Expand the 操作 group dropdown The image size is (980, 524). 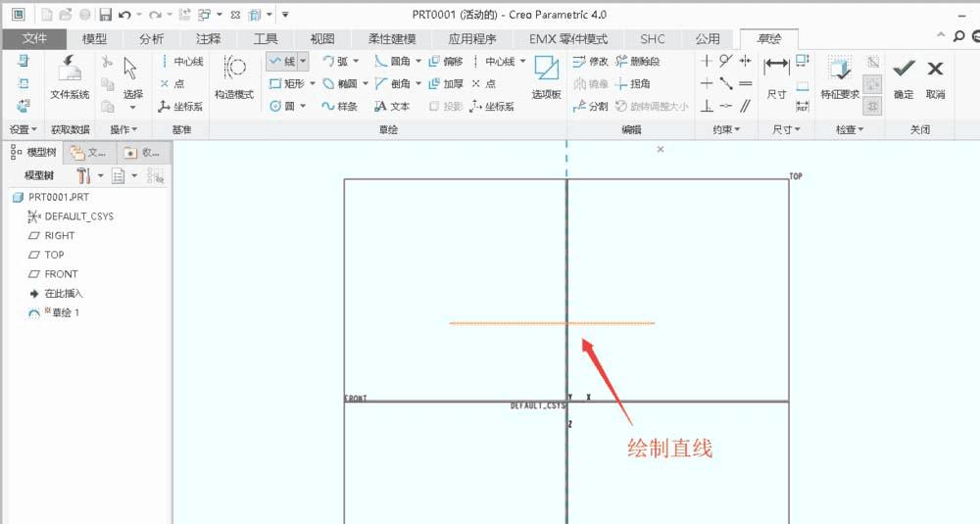coord(123,129)
